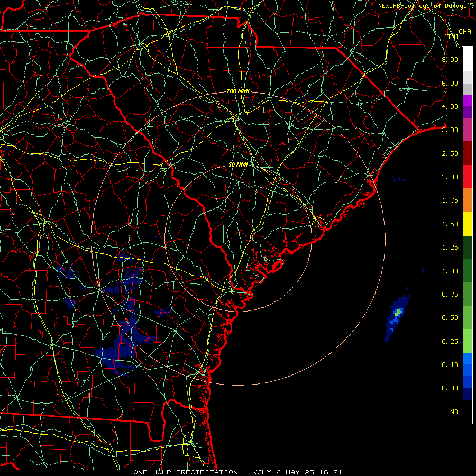The height and width of the screenshot is (476, 476).
Task: Select the yellow legend color swatch
Action: click(467, 224)
